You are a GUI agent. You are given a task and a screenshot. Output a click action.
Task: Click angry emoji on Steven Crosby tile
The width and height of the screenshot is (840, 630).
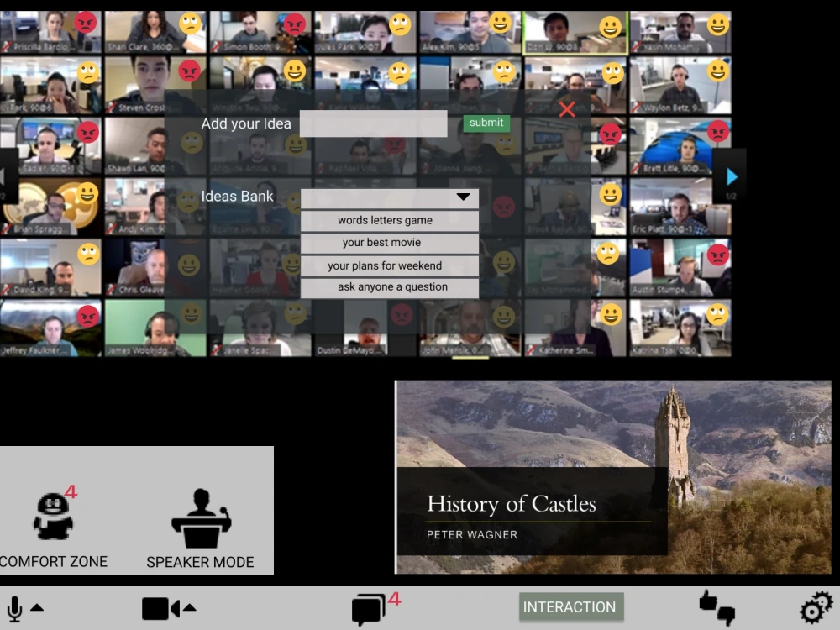(x=190, y=71)
